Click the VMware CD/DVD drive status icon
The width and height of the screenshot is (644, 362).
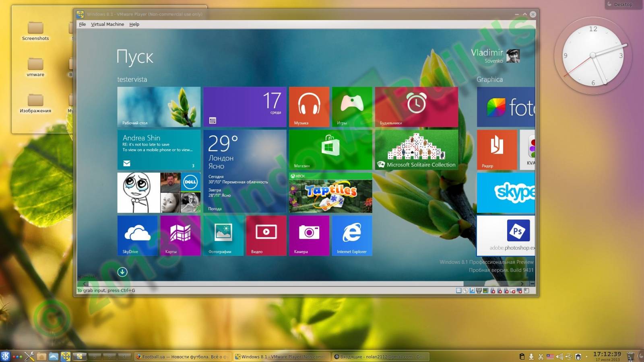pos(466,290)
